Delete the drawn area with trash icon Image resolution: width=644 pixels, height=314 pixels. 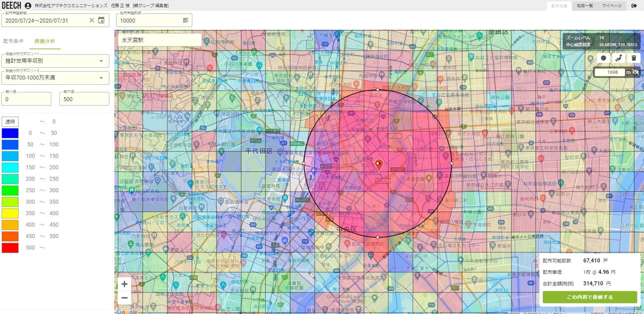point(633,58)
